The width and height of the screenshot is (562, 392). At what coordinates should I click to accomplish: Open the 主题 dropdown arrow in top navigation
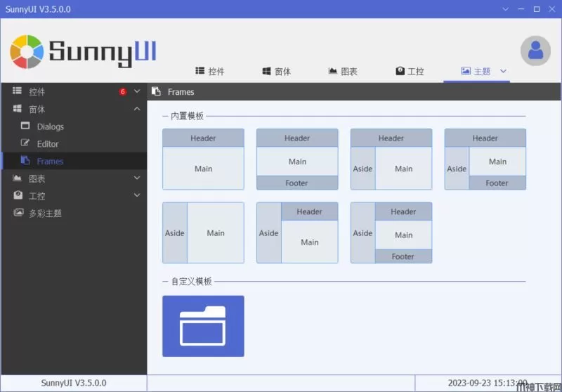point(503,71)
